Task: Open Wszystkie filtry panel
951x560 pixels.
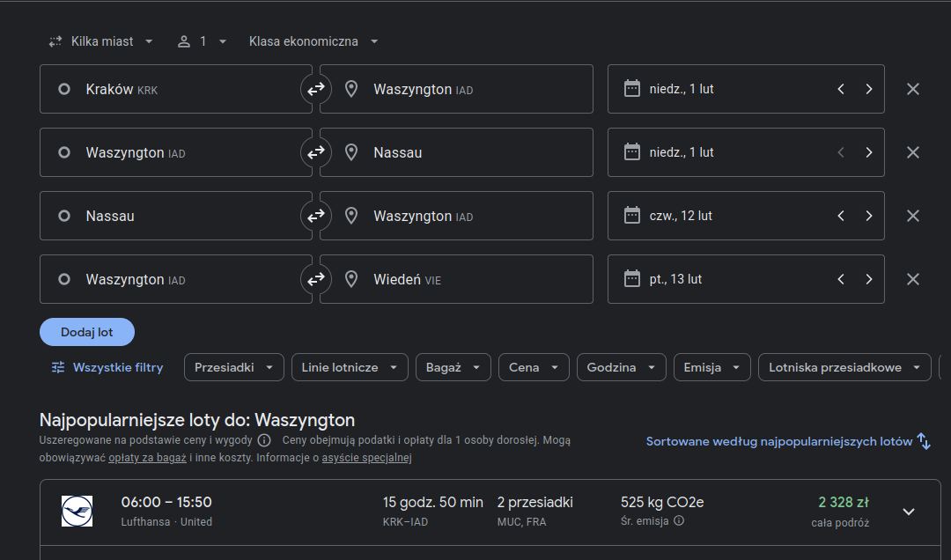Action: tap(107, 368)
